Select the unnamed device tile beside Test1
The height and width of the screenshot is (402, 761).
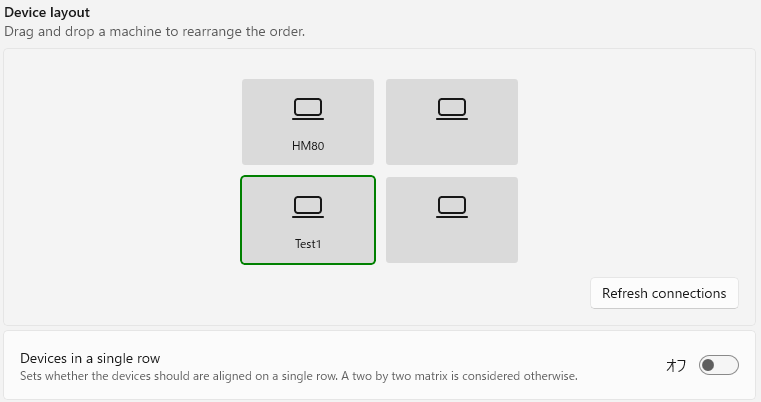tap(452, 220)
